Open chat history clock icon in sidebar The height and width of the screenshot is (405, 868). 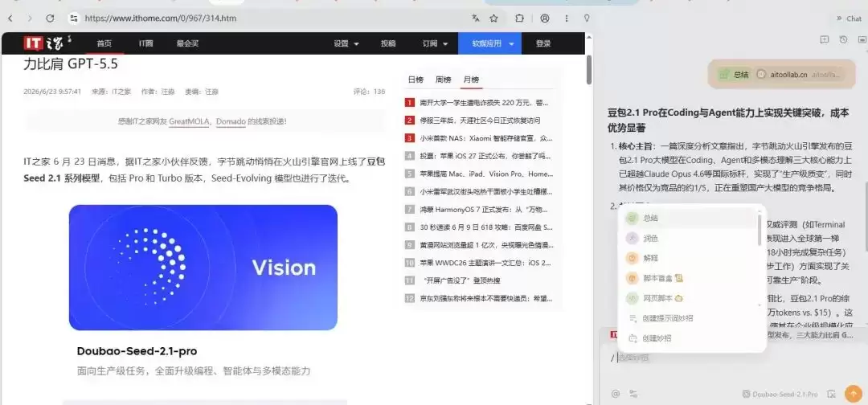(x=843, y=39)
